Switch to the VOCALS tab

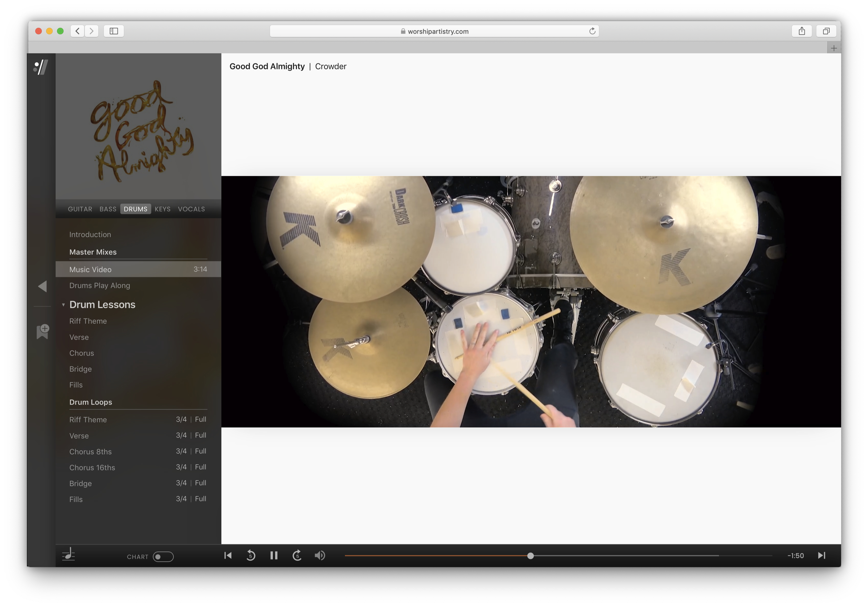click(191, 209)
